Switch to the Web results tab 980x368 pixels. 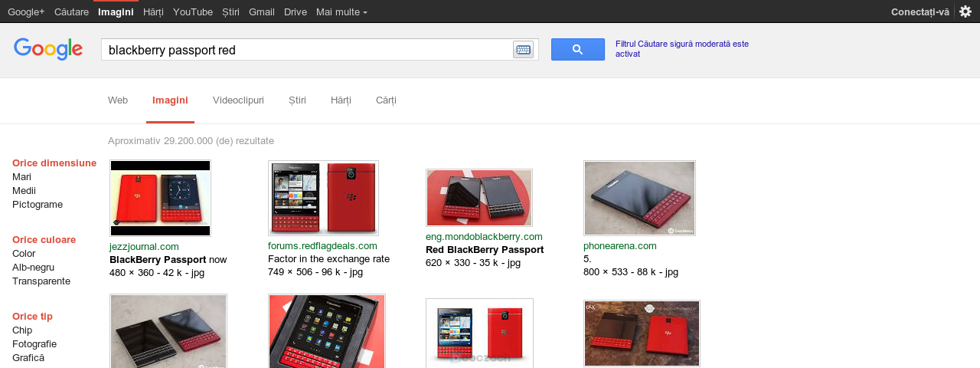coord(118,100)
